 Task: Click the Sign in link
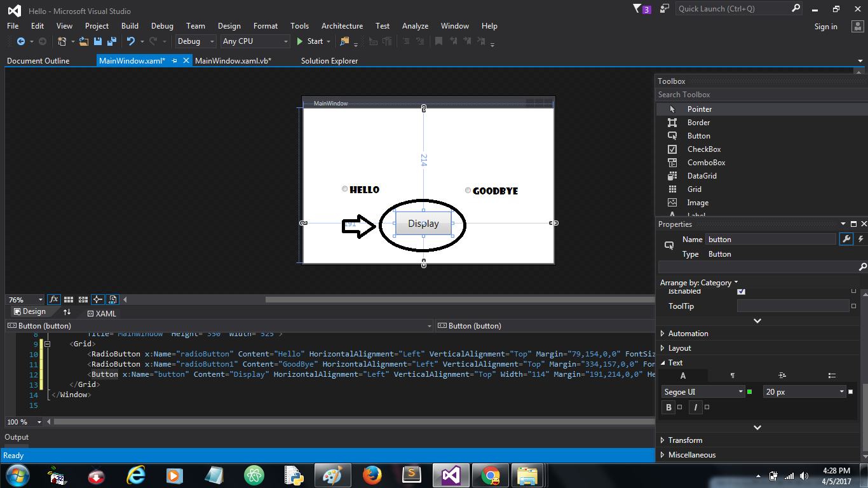(825, 26)
